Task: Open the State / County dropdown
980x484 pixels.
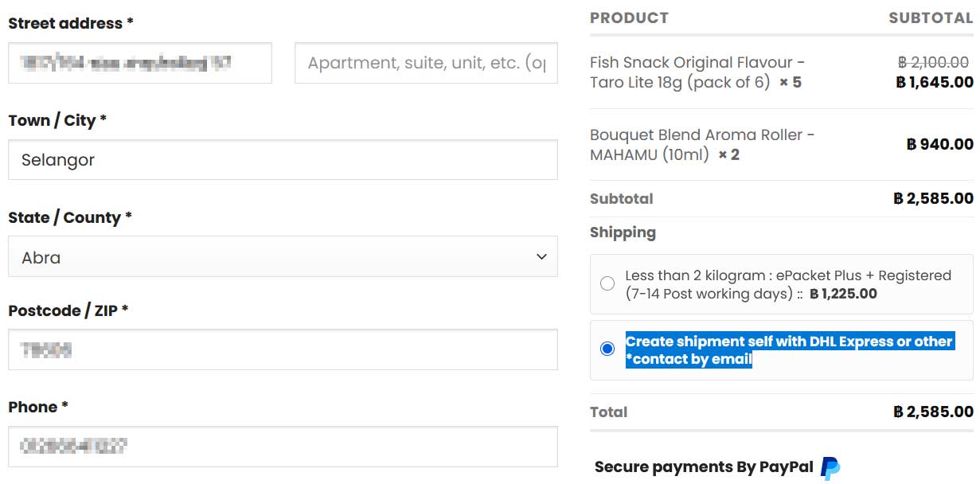Action: (x=283, y=256)
